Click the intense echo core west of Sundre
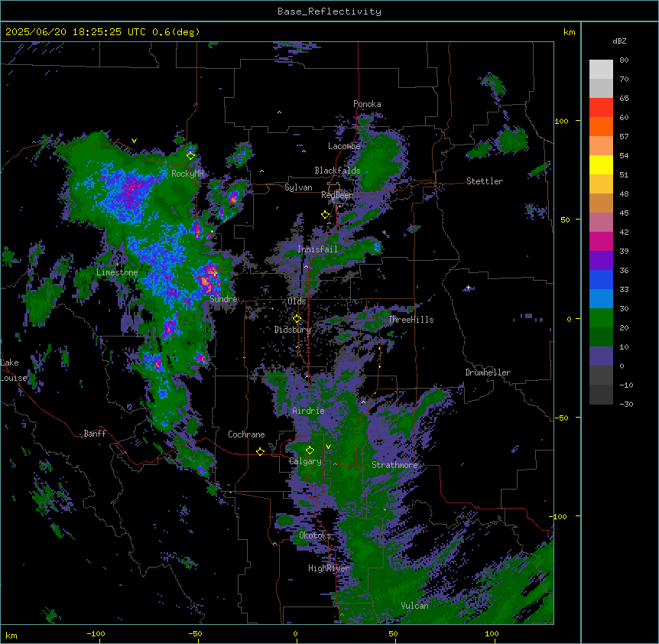This screenshot has width=659, height=644. click(207, 279)
